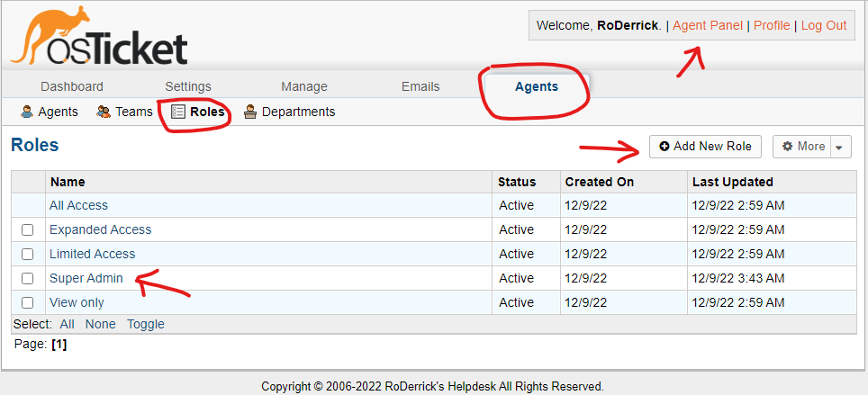Tick the View only checkbox
The image size is (868, 395).
[27, 302]
